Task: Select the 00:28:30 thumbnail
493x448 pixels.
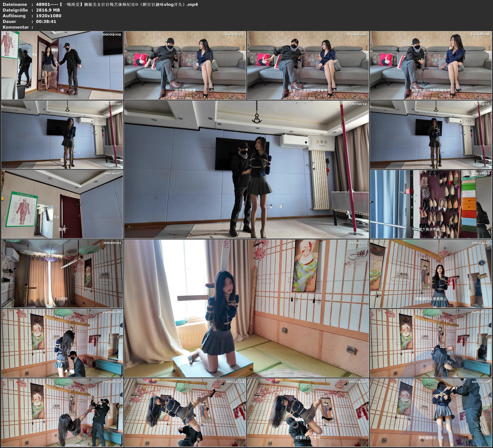Action: (x=431, y=343)
